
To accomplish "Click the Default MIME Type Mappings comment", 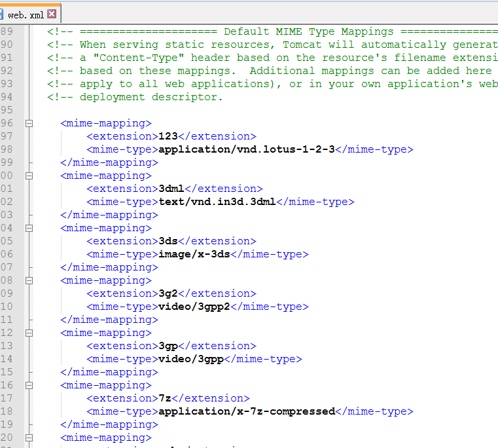I will (x=272, y=31).
